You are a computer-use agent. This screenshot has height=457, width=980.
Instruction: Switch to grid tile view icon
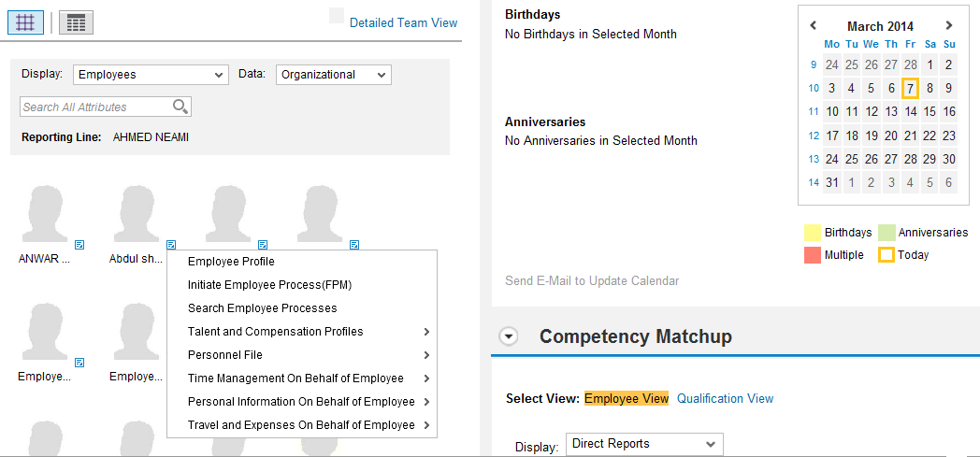pyautogui.click(x=25, y=23)
